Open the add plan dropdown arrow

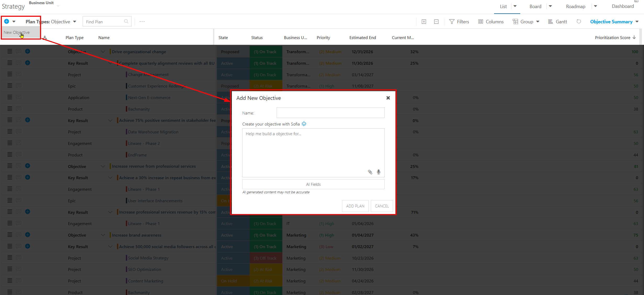pos(14,21)
